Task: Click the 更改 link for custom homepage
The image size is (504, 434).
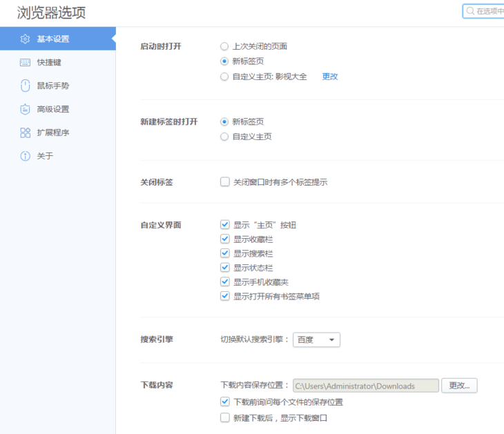Action: [330, 77]
